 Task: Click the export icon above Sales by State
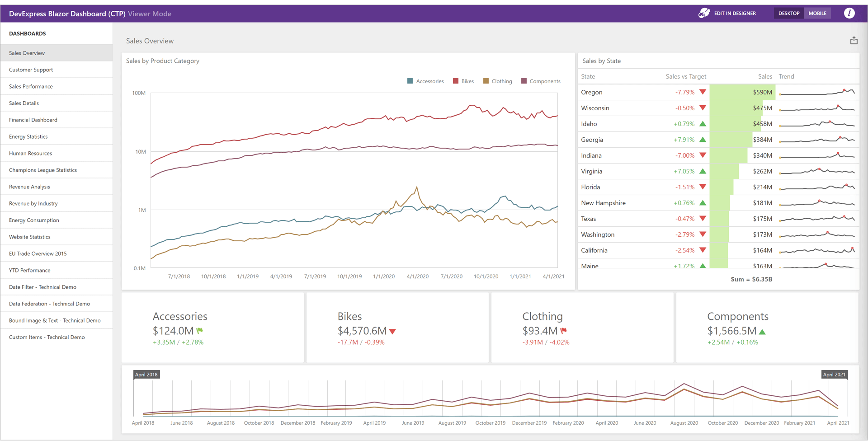(x=854, y=40)
